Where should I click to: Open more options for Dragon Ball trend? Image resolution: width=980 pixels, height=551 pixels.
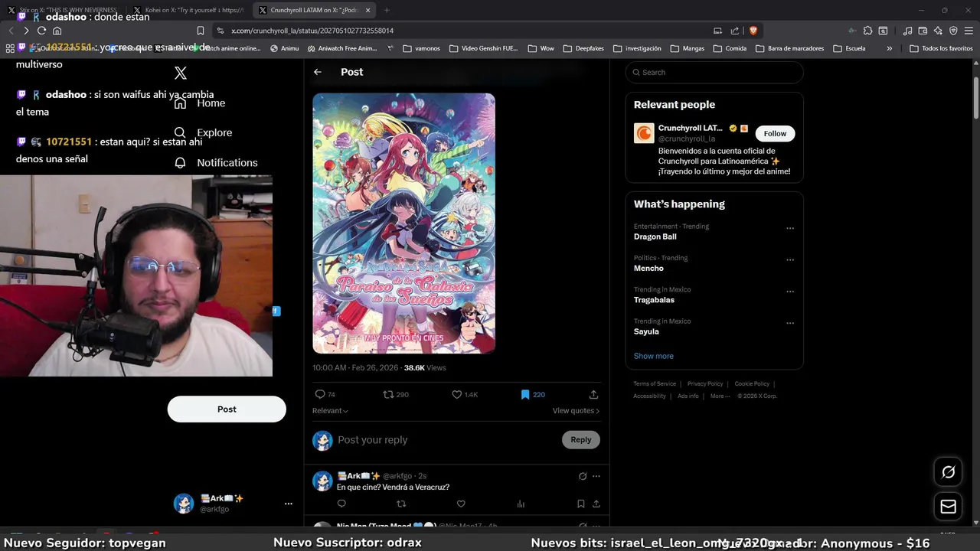[790, 228]
